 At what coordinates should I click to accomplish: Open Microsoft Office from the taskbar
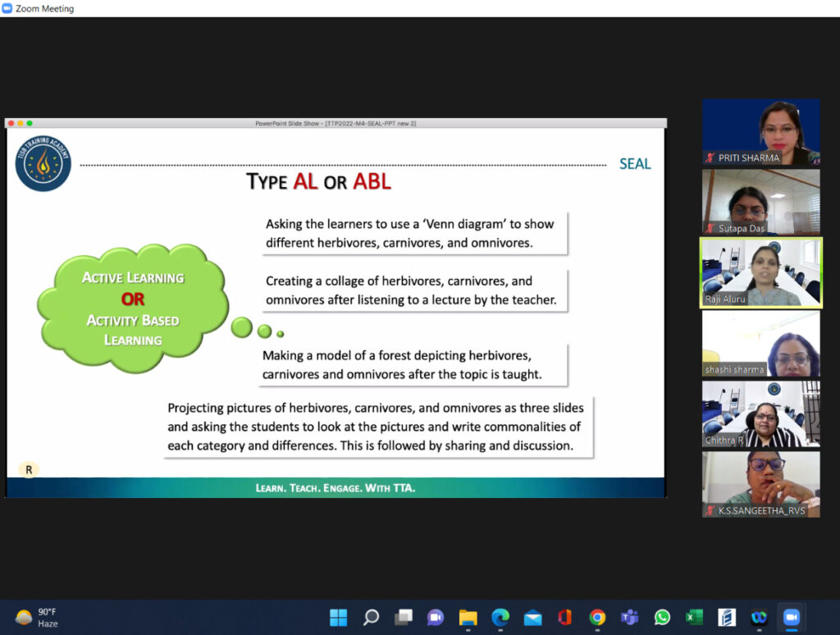point(564,618)
